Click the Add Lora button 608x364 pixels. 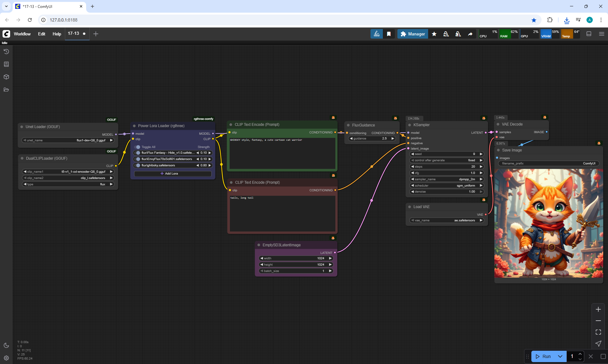[173, 174]
